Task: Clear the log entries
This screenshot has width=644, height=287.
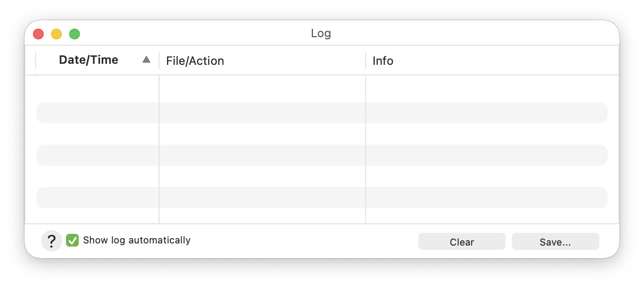Action: point(461,242)
